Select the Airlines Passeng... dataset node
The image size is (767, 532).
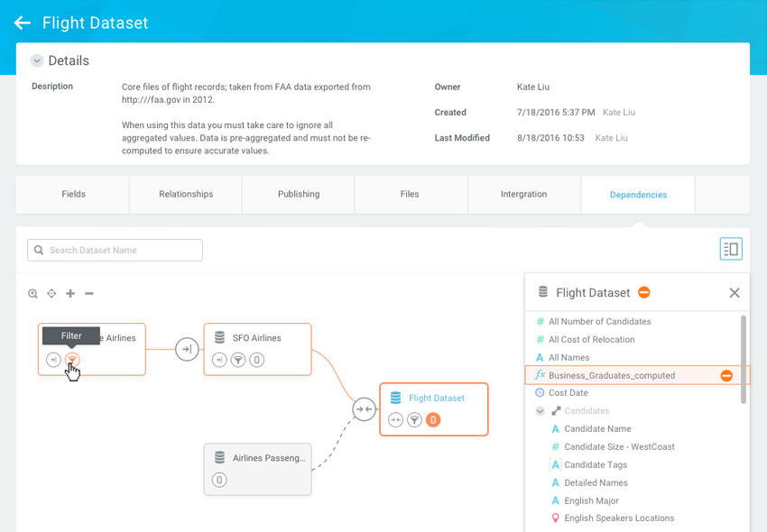[258, 468]
